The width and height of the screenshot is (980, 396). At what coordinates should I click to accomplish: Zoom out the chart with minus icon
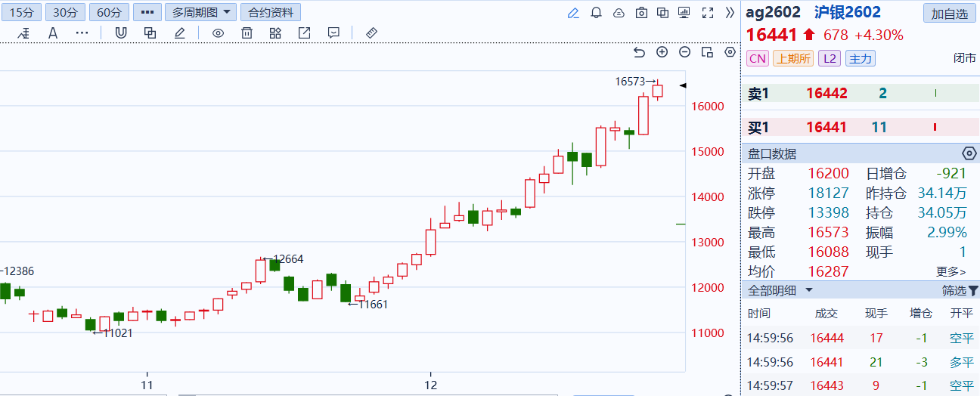[684, 52]
